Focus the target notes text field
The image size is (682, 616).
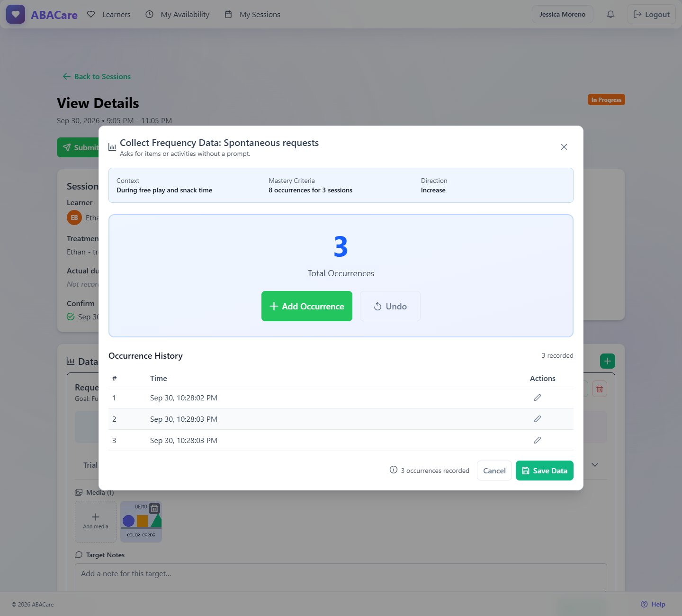[341, 578]
